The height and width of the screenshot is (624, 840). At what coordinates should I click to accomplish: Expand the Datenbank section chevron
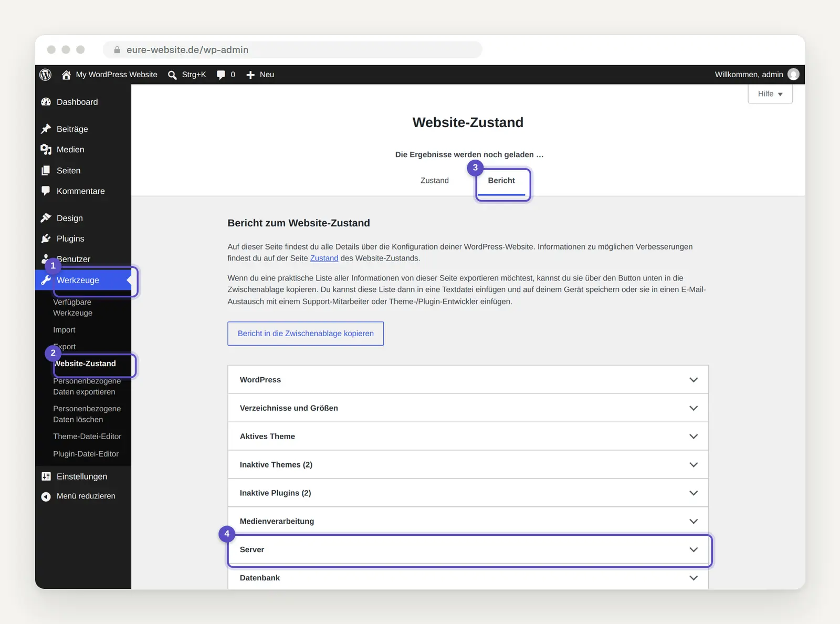point(694,578)
